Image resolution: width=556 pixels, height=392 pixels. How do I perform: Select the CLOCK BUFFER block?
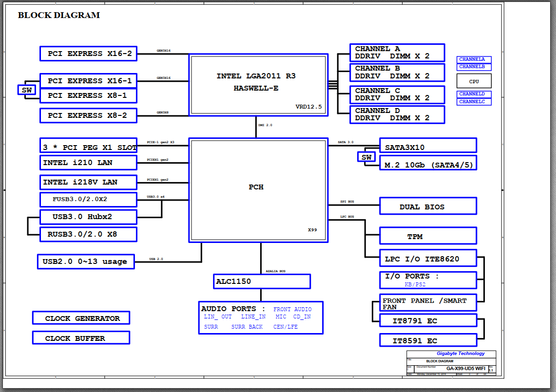(x=81, y=338)
